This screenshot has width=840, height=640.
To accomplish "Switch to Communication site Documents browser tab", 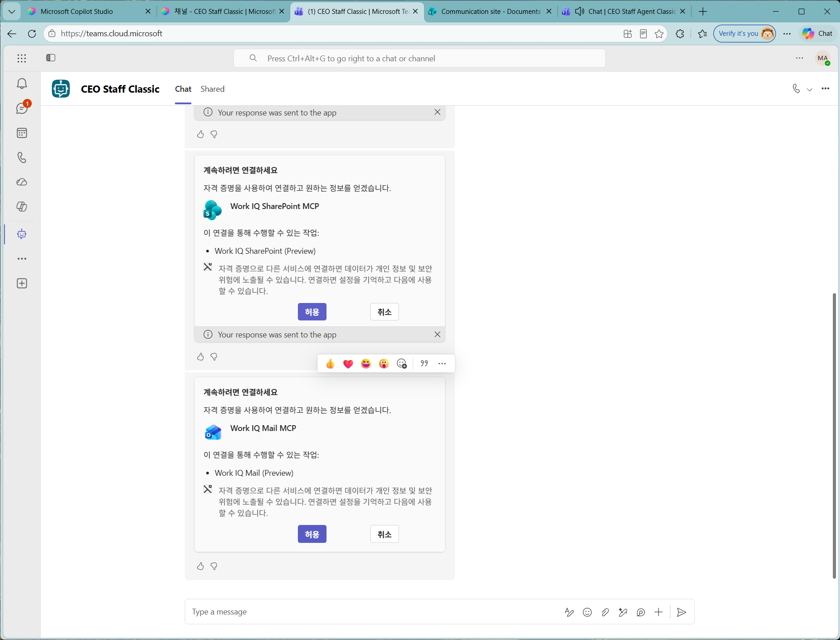I will 491,12.
